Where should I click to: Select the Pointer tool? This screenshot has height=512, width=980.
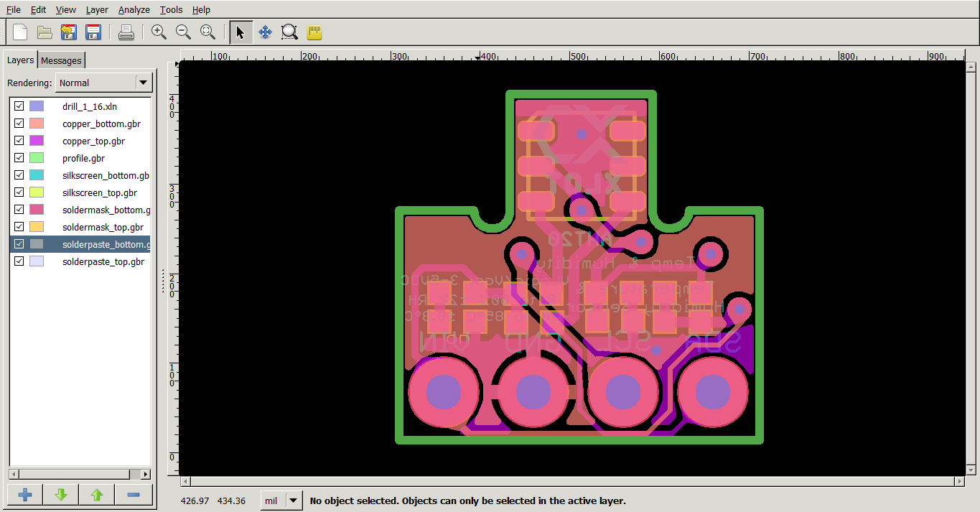click(x=241, y=32)
